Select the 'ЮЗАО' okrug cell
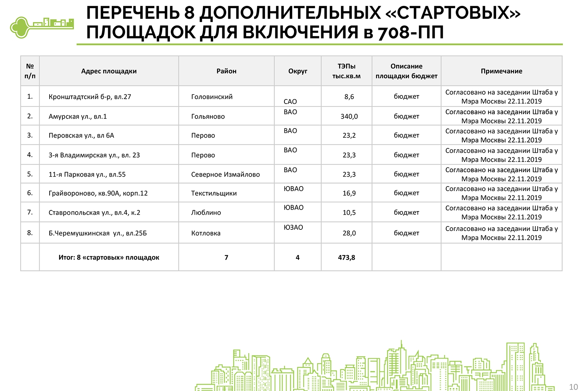The width and height of the screenshot is (588, 391). [293, 228]
